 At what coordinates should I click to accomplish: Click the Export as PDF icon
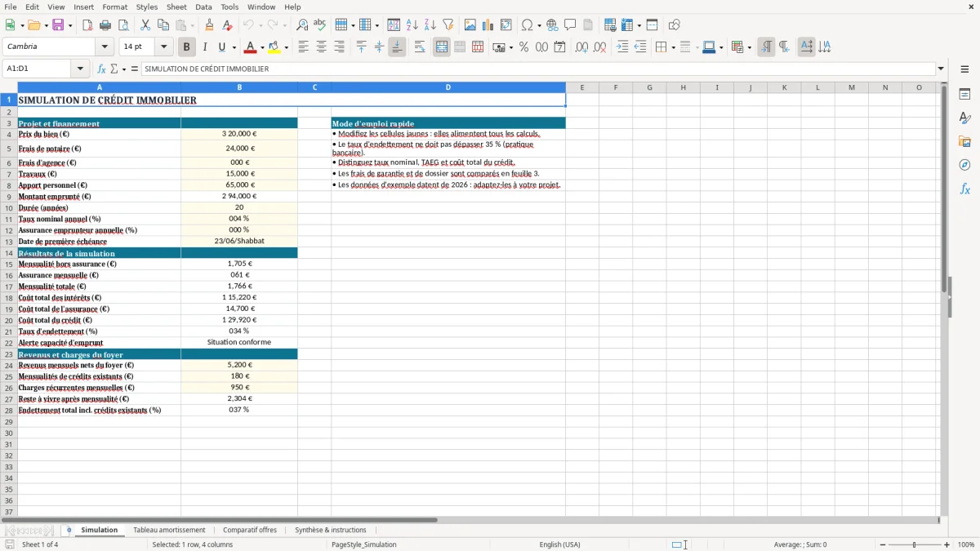(87, 25)
